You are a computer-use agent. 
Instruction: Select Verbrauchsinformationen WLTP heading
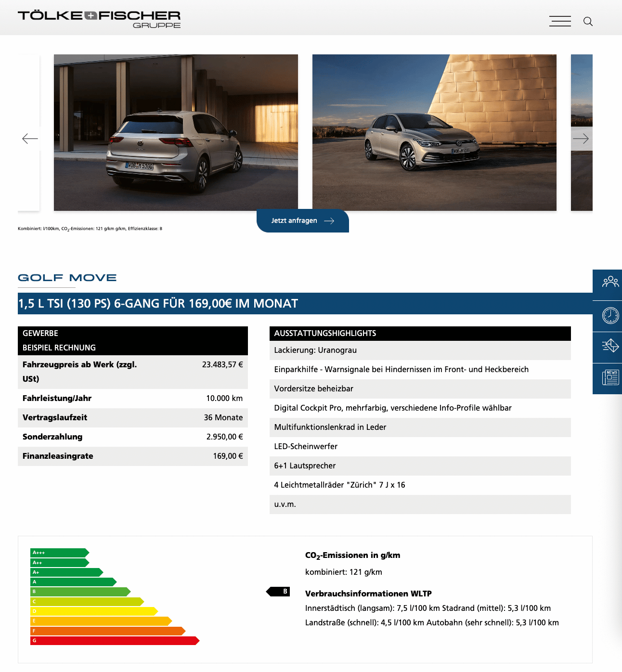pos(368,594)
